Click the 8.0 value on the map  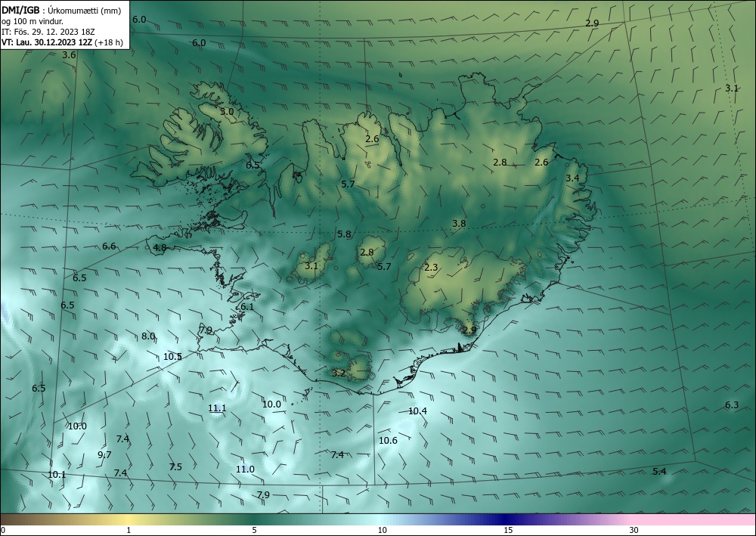tap(148, 336)
